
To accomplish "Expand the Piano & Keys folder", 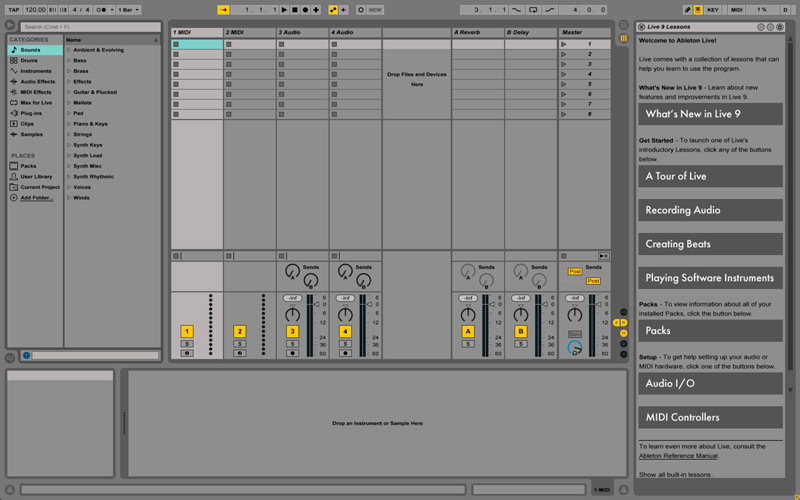I will [x=69, y=124].
